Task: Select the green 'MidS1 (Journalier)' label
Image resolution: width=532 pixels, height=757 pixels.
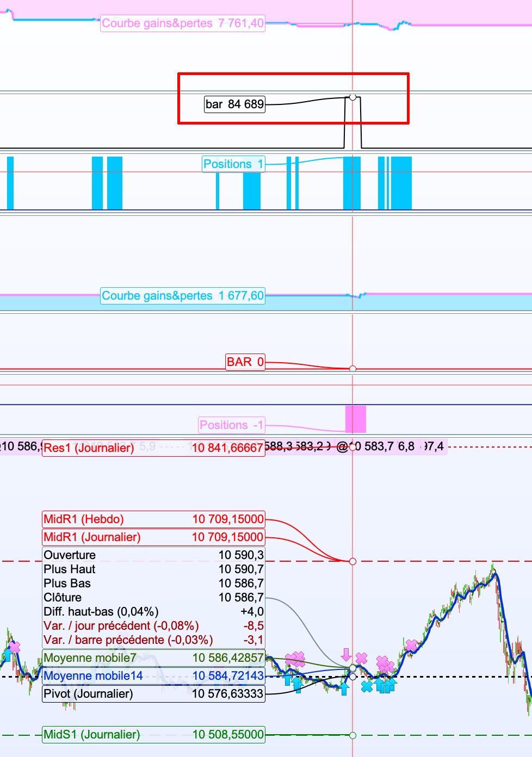Action: coord(153,735)
